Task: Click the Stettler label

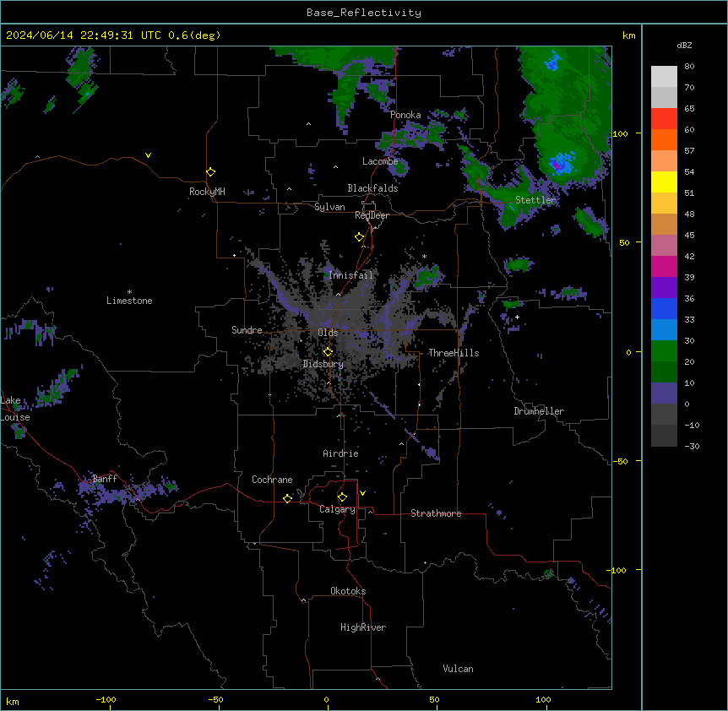Action: click(x=535, y=200)
